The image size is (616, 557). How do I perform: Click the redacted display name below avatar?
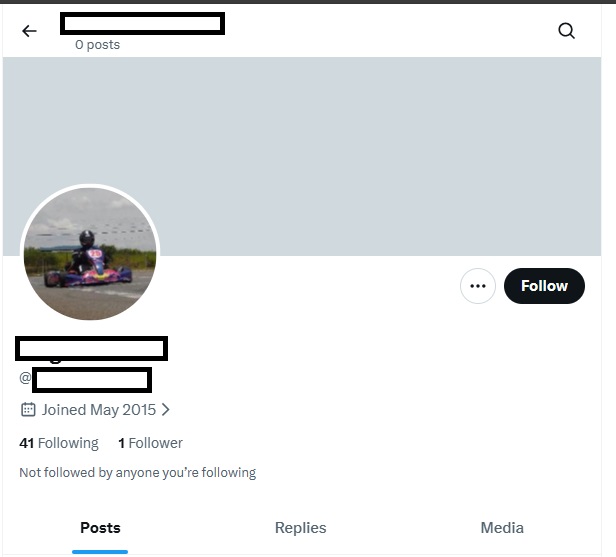point(91,348)
